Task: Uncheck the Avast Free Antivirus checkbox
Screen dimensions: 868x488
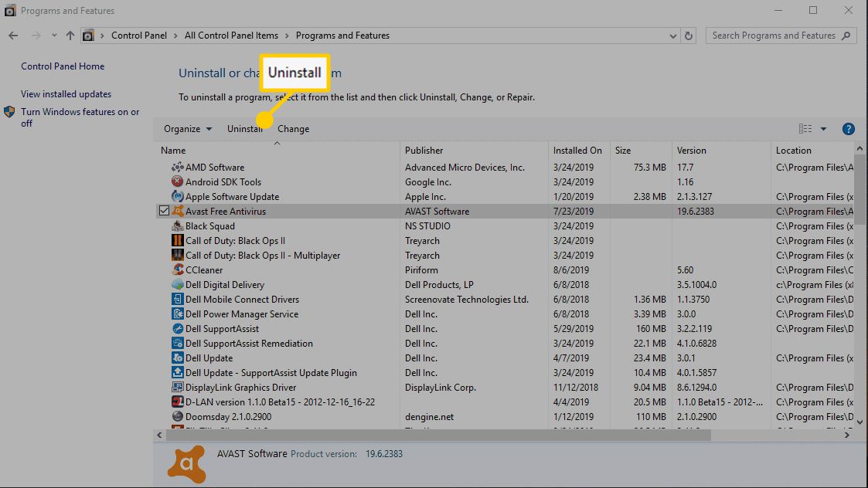Action: click(164, 211)
